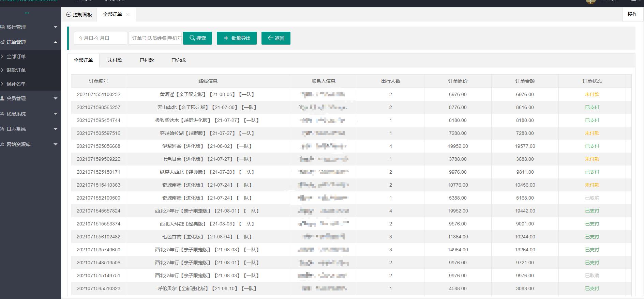The width and height of the screenshot is (644, 299).
Task: Click 未付款 status of order 2021071551100232
Action: [x=592, y=94]
